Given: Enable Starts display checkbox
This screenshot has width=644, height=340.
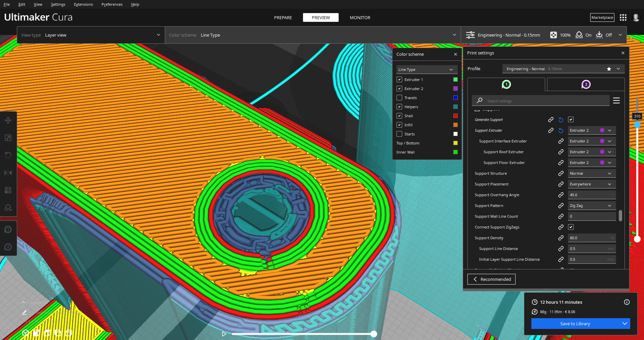Looking at the screenshot, I should coord(400,134).
